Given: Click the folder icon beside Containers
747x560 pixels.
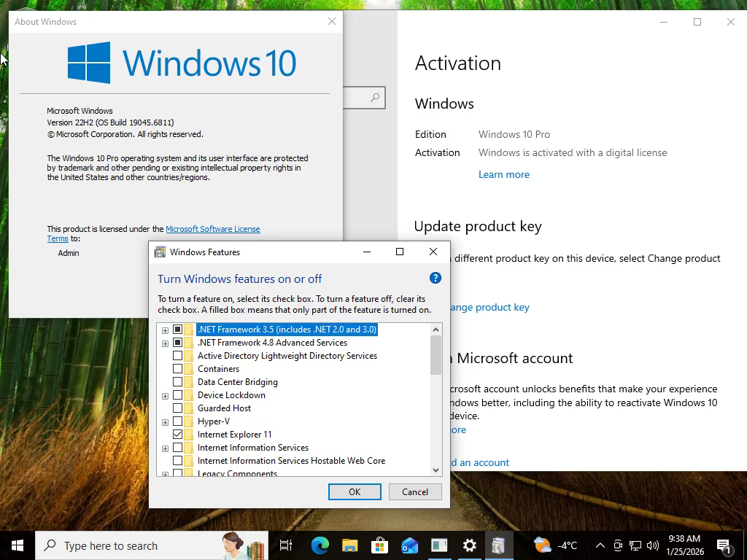Looking at the screenshot, I should (x=188, y=369).
